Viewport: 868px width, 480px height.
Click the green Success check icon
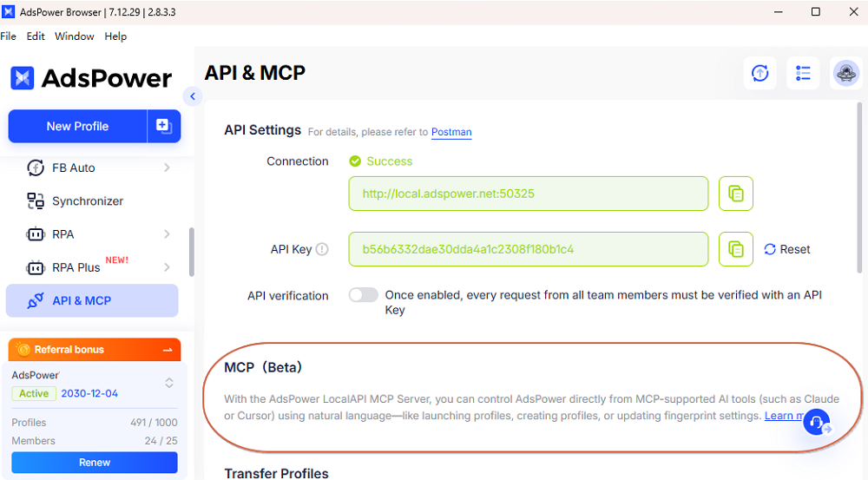(355, 161)
